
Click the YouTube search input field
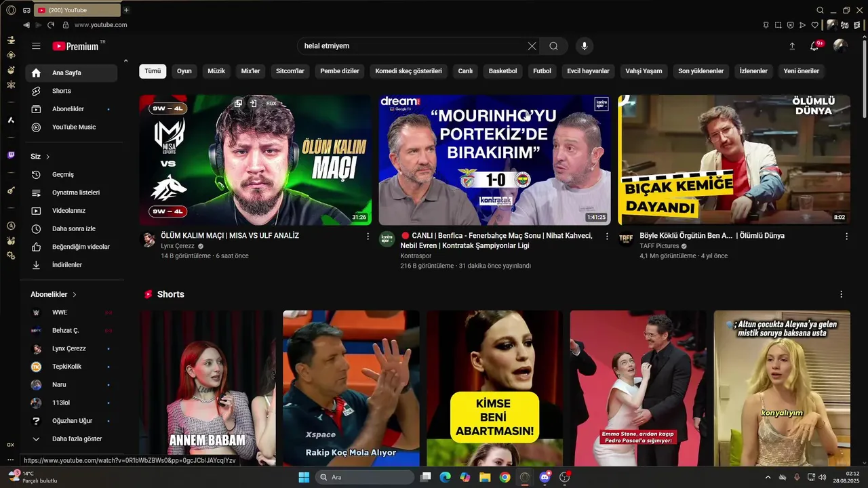point(412,46)
